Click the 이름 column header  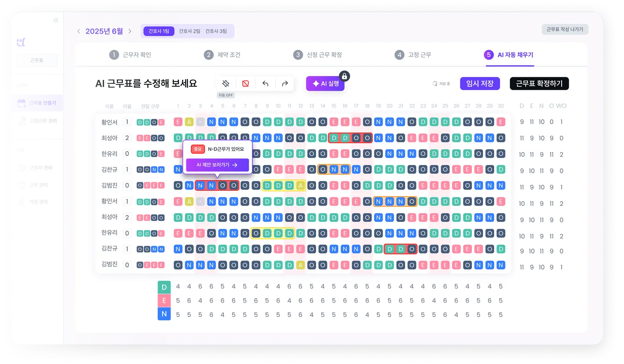tap(109, 106)
